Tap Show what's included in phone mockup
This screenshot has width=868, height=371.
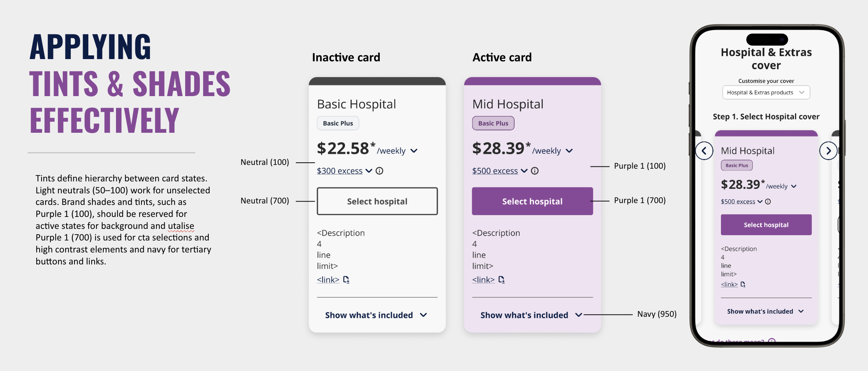[765, 312]
